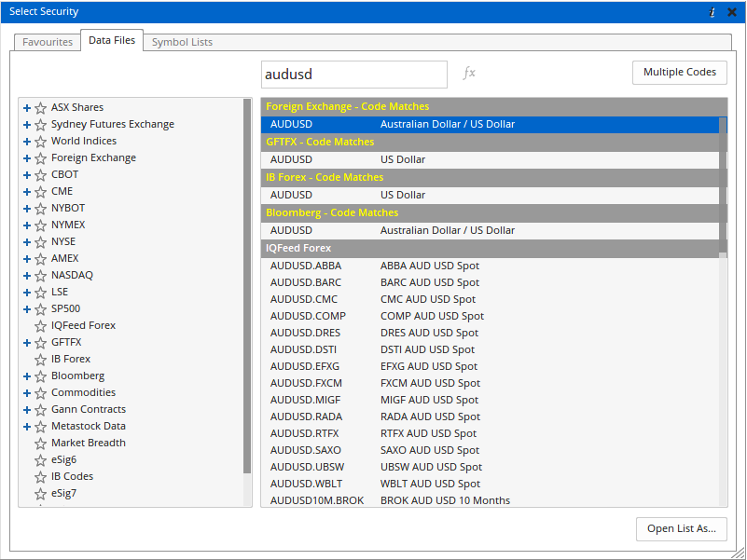Expand the Bloomberg tree node
Screen dimensions: 747x560
[x=27, y=376]
